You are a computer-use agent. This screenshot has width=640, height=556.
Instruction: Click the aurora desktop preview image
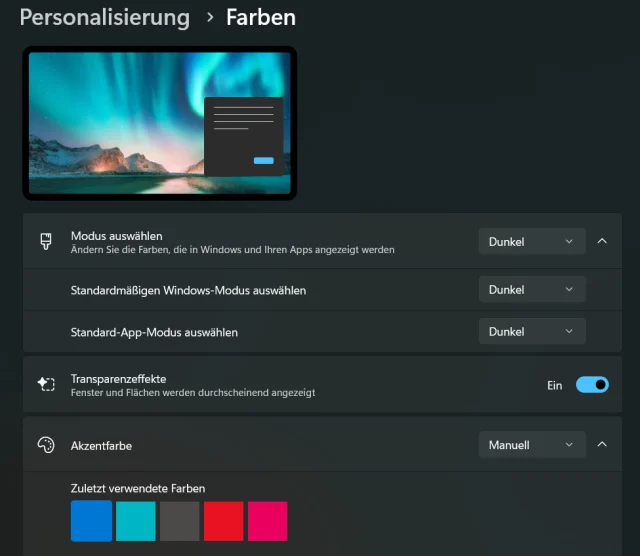point(160,123)
